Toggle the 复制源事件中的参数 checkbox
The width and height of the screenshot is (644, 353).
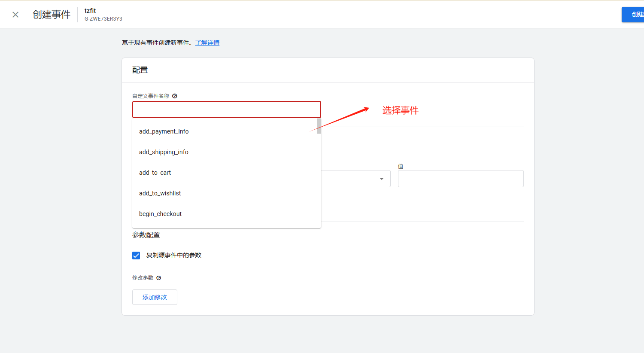click(136, 256)
